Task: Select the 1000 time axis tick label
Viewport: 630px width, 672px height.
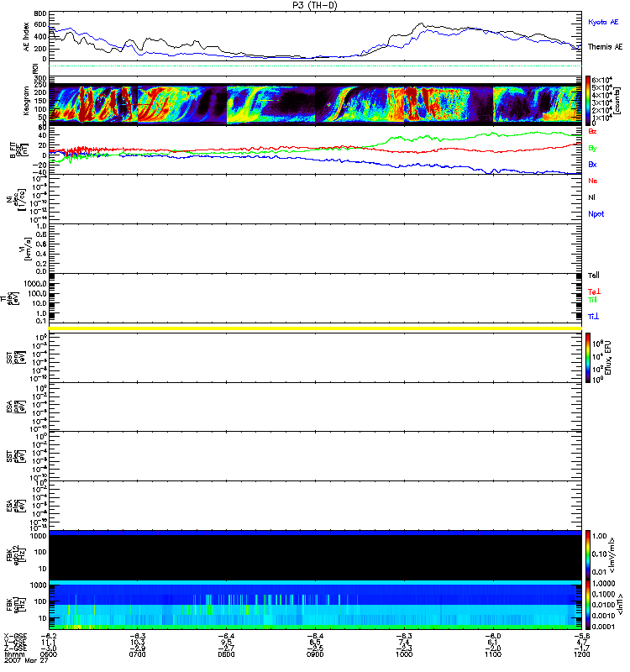Action: (404, 657)
